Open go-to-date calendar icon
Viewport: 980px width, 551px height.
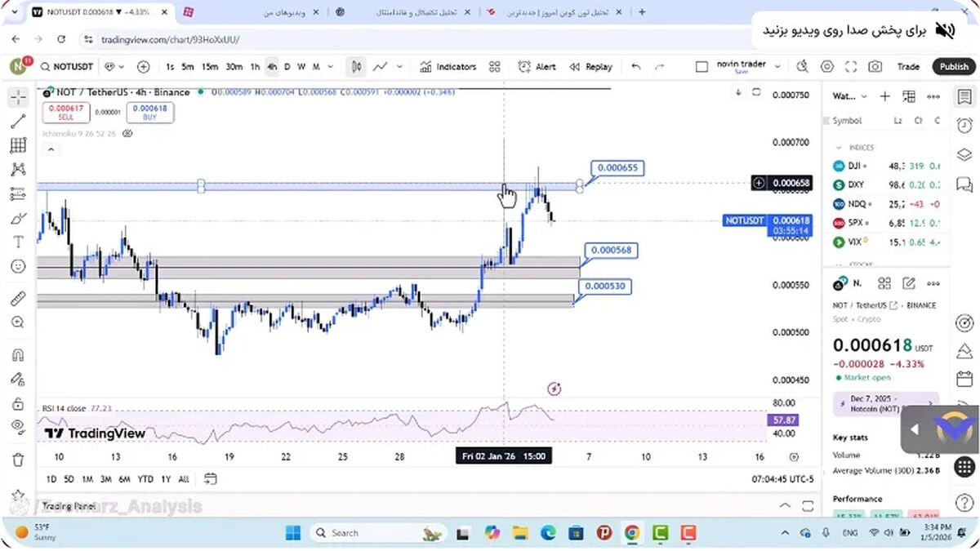point(211,479)
